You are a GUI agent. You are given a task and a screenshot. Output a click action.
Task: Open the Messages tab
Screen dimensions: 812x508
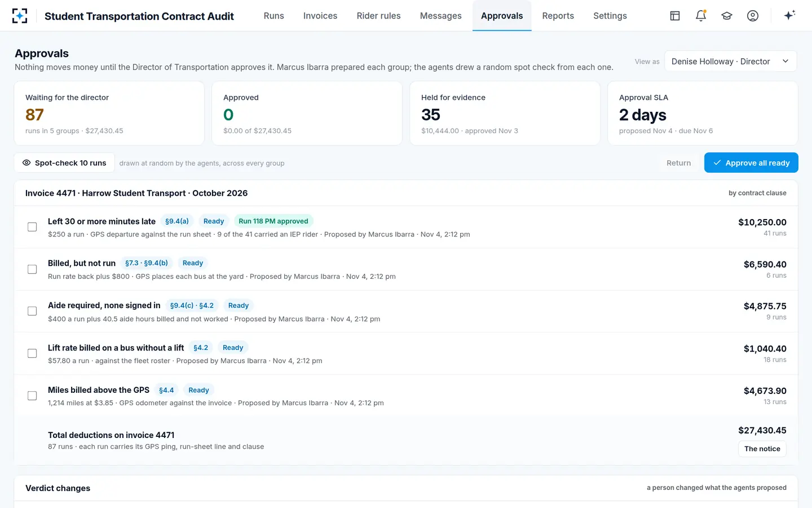click(x=441, y=16)
